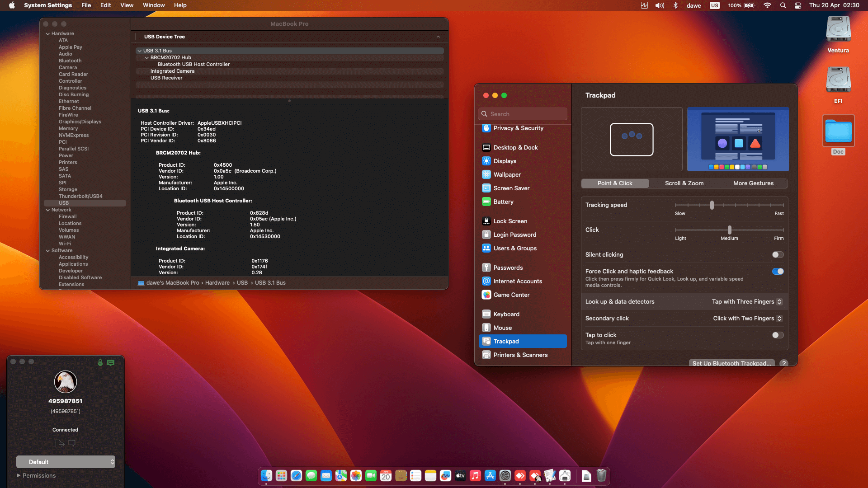Viewport: 868px width, 488px height.
Task: Click the question mark help button
Action: coord(784,363)
